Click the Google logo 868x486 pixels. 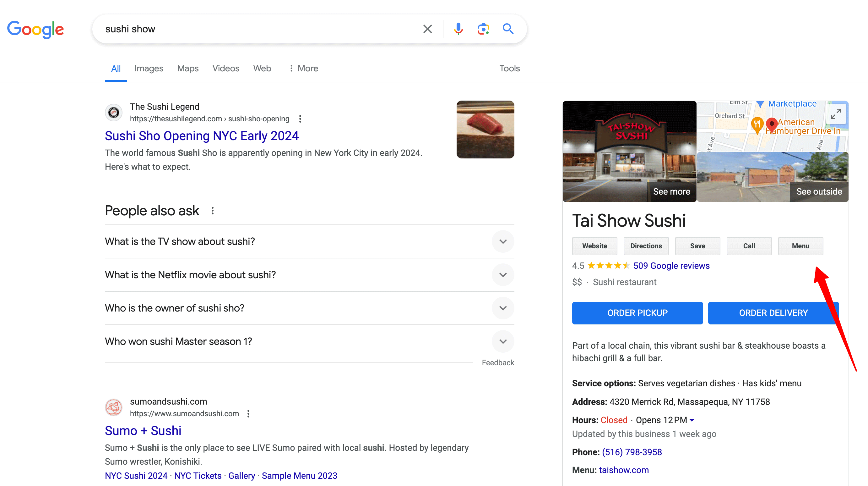click(x=35, y=30)
